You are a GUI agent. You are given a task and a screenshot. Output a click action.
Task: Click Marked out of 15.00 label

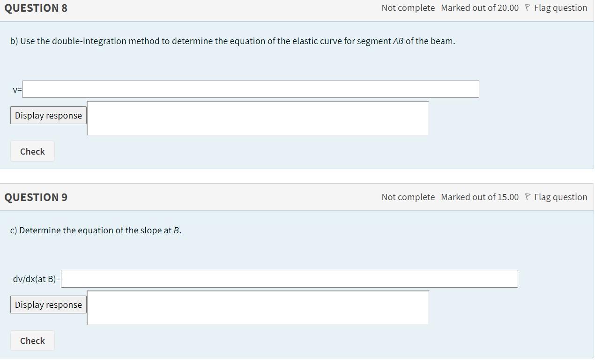479,197
